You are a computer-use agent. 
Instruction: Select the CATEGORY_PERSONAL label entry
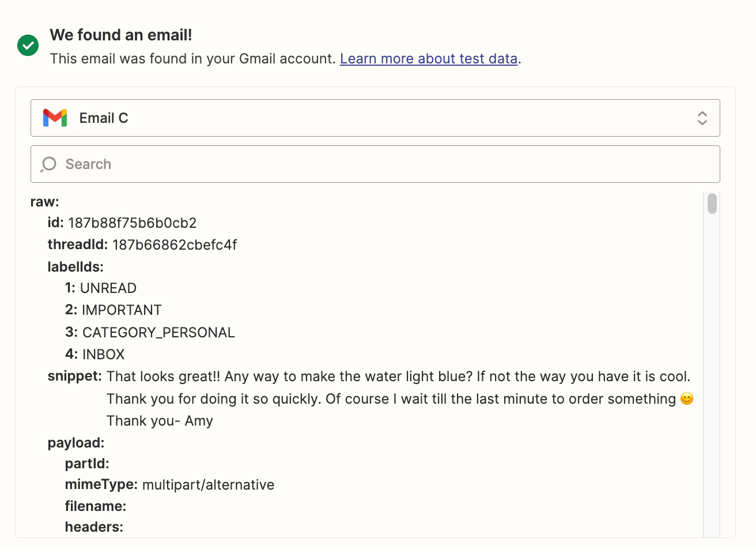pos(158,333)
